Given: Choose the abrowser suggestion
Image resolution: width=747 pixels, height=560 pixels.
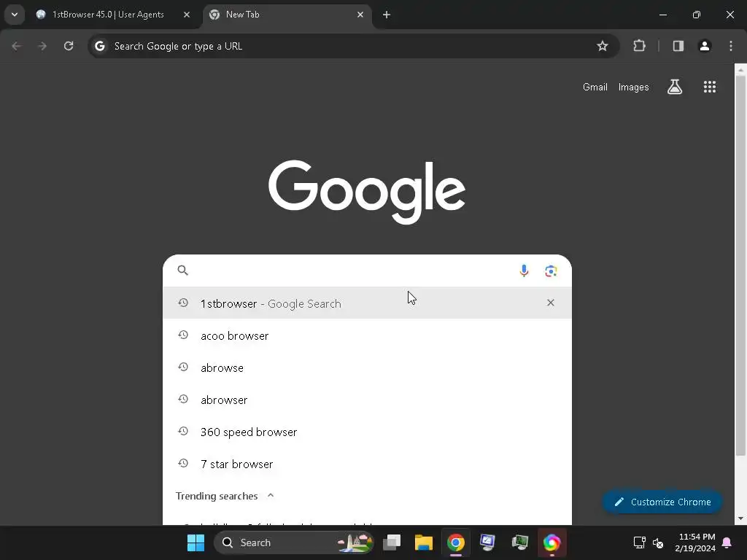Looking at the screenshot, I should pyautogui.click(x=367, y=400).
